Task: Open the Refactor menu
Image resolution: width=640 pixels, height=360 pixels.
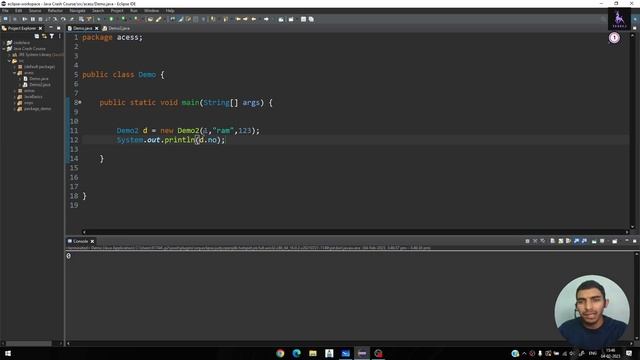Action: pos(55,11)
